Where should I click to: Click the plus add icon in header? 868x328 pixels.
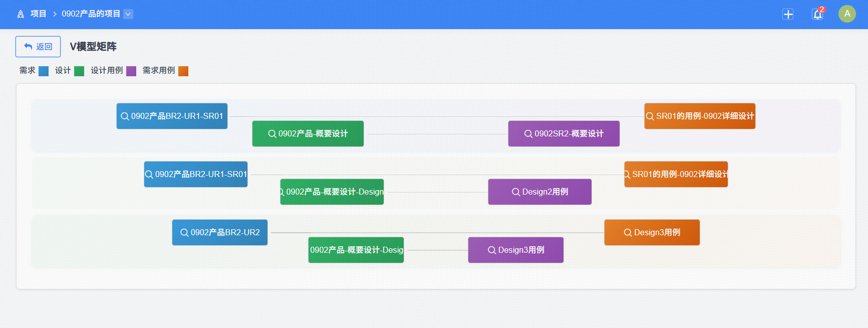click(788, 14)
